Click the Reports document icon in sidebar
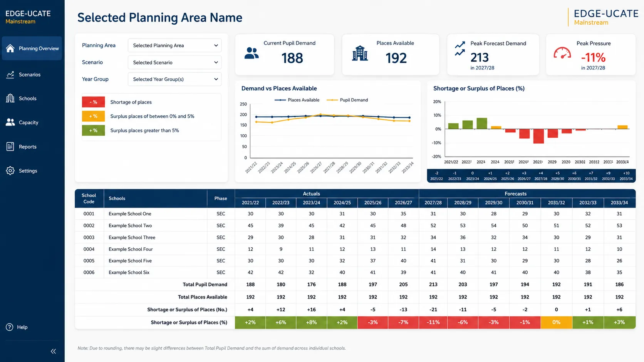This screenshot has width=644, height=362. point(10,147)
